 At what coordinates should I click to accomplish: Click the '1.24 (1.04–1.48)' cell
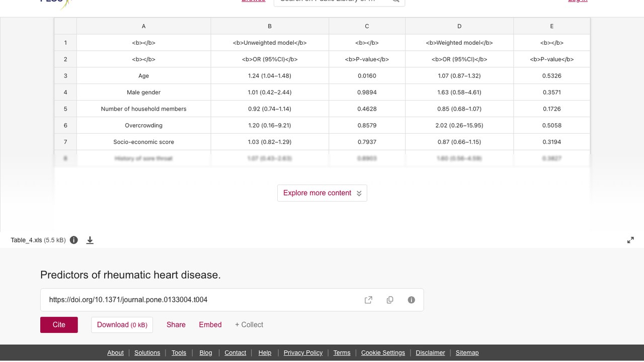270,76
